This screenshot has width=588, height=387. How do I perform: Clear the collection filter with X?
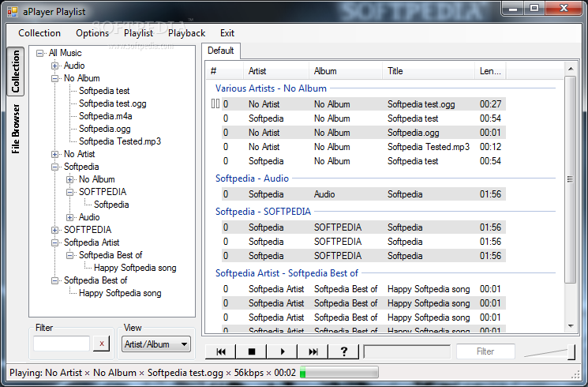(x=101, y=344)
